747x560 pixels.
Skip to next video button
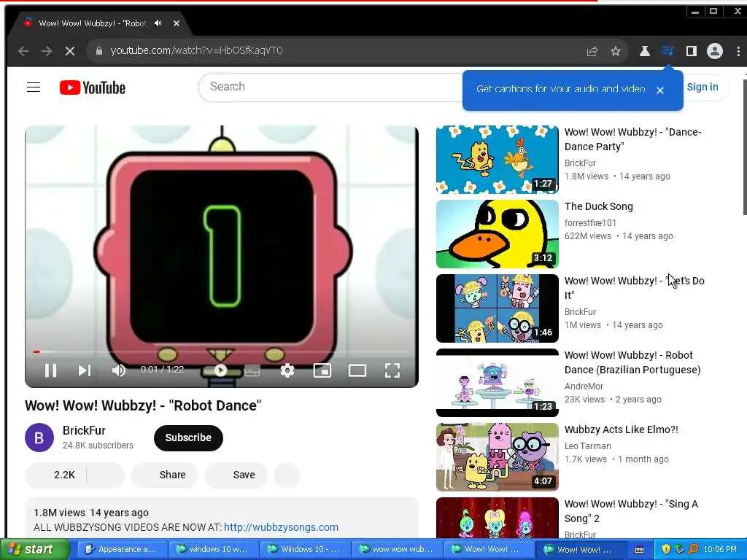pos(85,370)
